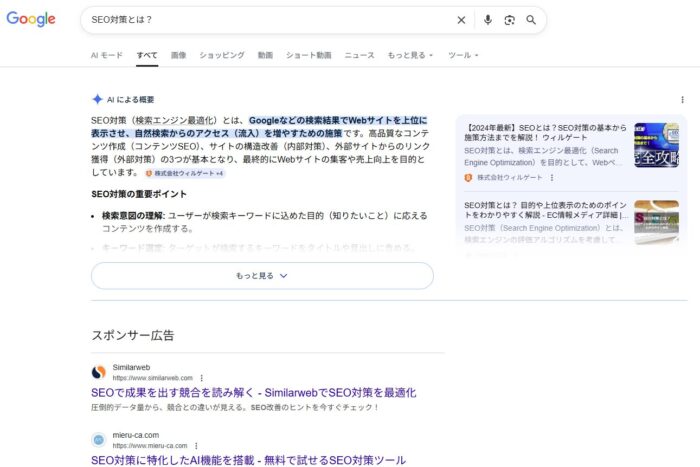Screen dimensions: 700x467
Task: Open AI overview three-dot options menu
Action: pos(683,100)
